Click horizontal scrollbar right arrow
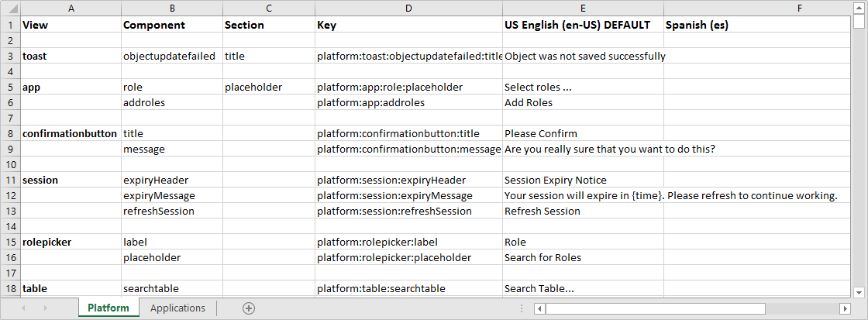868x320 pixels. (846, 308)
